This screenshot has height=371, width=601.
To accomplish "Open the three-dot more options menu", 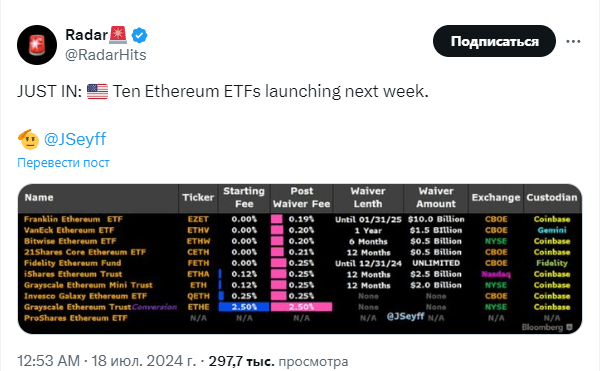I will coord(573,41).
